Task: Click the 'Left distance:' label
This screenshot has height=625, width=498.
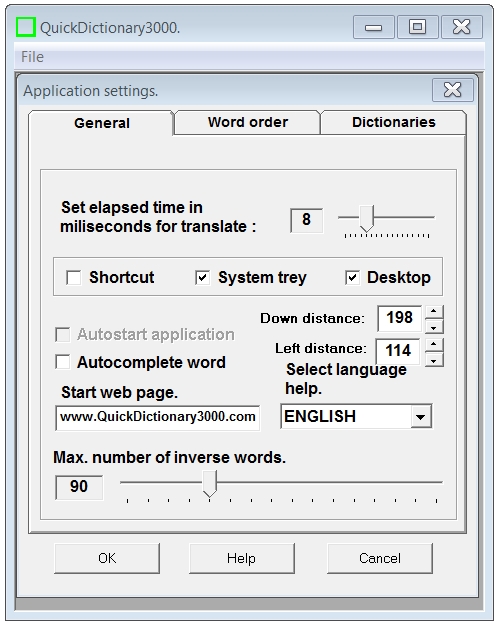Action: click(321, 348)
